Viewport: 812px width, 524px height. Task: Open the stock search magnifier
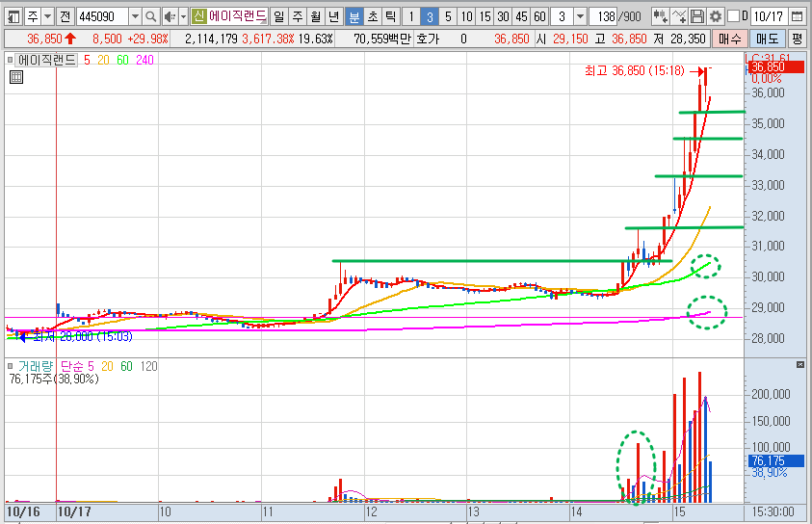tap(150, 17)
